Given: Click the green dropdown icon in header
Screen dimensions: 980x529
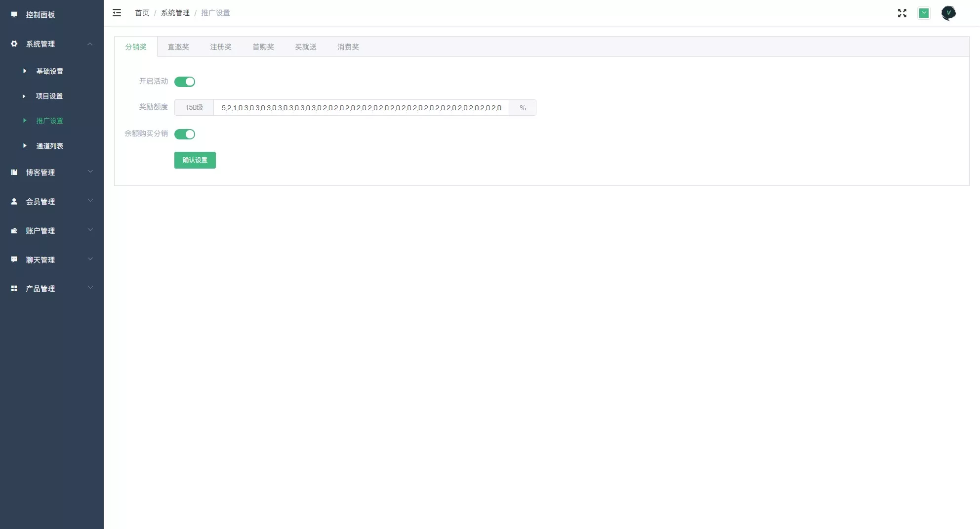Looking at the screenshot, I should (924, 13).
